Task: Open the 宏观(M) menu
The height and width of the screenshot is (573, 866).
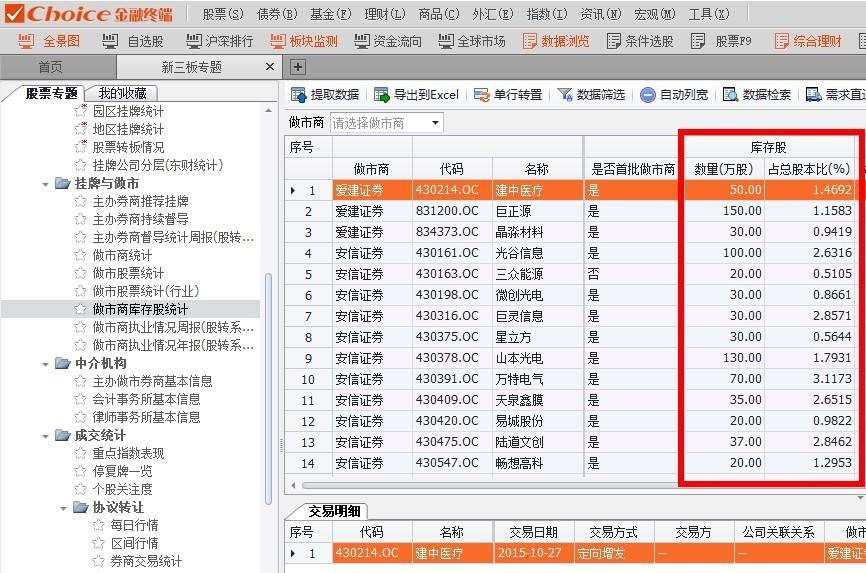Action: coord(654,14)
